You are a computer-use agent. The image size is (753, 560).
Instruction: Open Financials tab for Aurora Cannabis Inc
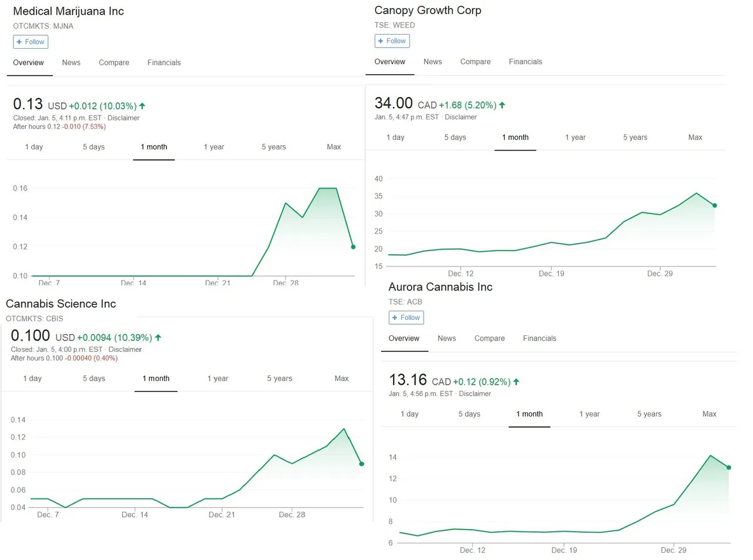tap(539, 338)
